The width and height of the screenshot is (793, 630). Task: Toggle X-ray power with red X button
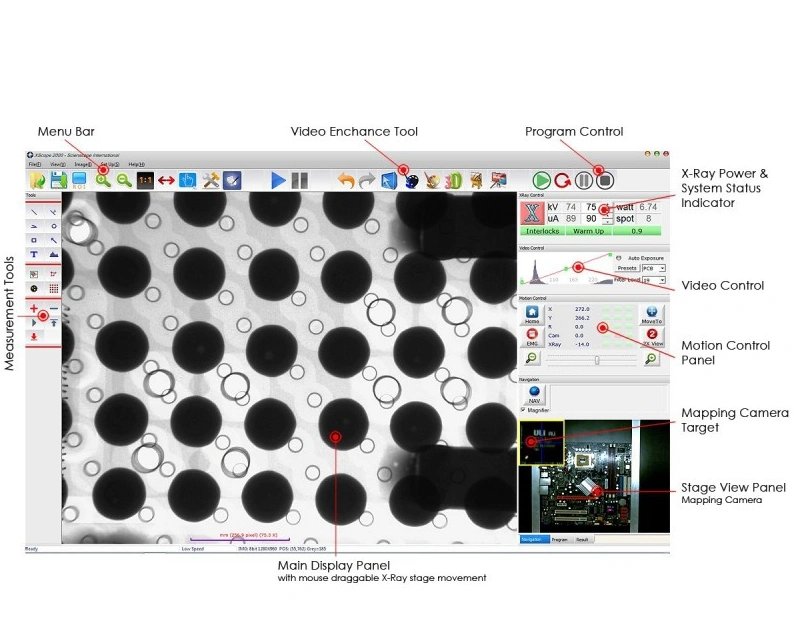[532, 213]
